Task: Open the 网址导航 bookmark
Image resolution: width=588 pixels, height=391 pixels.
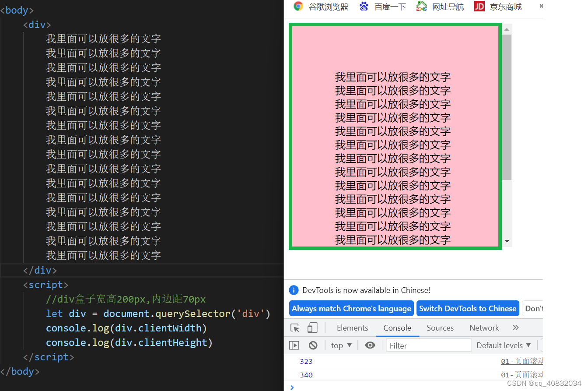Action: tap(440, 7)
